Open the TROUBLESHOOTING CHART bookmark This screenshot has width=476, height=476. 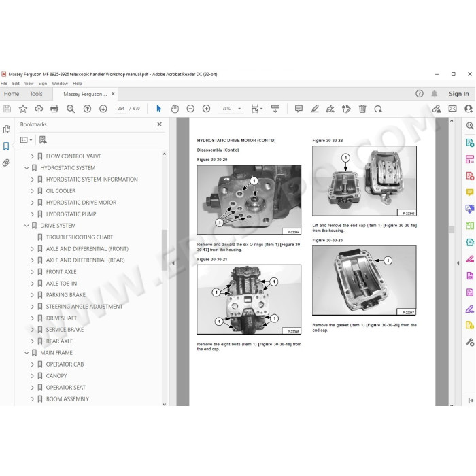coord(80,237)
